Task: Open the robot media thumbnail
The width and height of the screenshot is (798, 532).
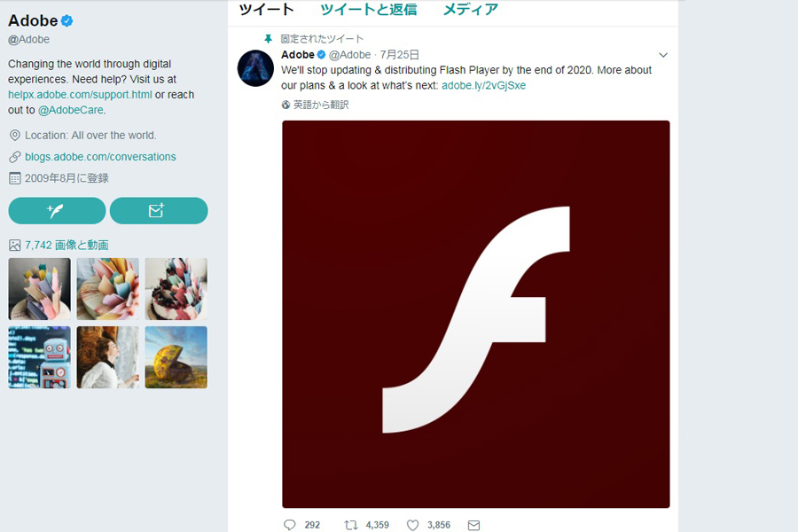Action: [x=39, y=357]
